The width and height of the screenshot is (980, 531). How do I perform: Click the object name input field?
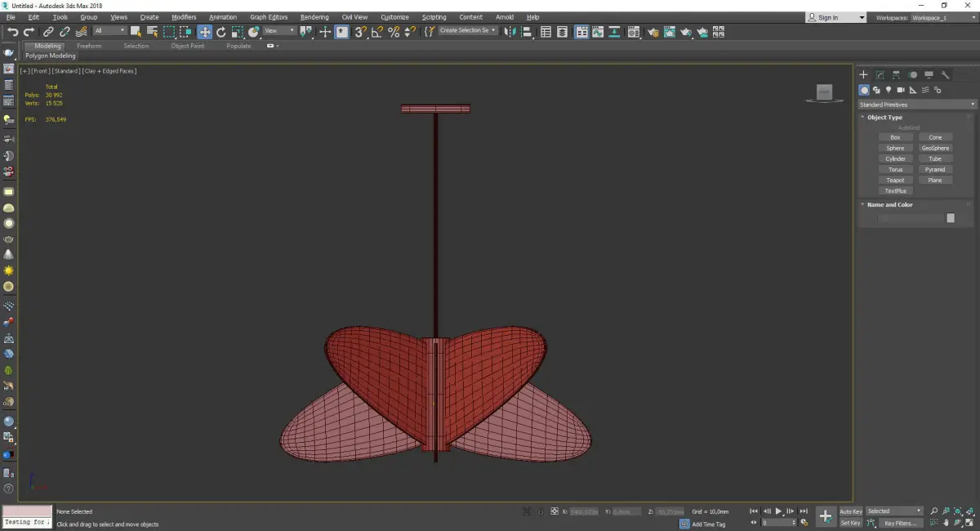[x=910, y=218]
